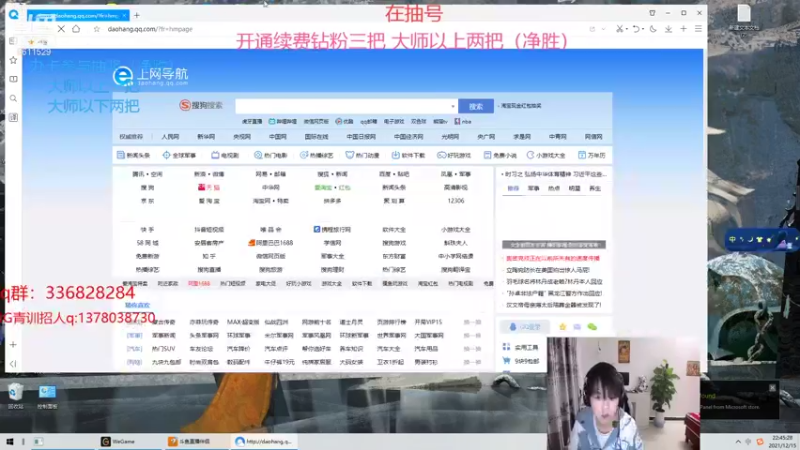The height and width of the screenshot is (450, 800).
Task: Open a new browser tab
Action: 137,15
